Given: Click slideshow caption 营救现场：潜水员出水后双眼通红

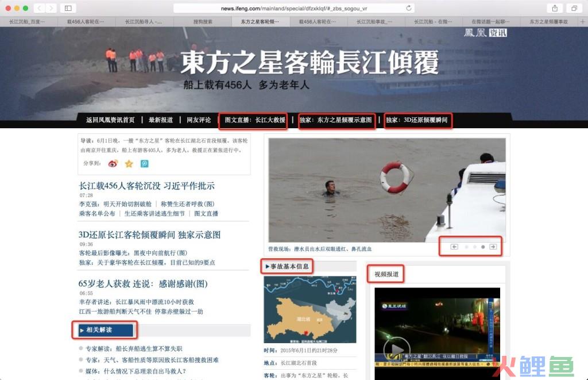Looking at the screenshot, I should [x=320, y=248].
